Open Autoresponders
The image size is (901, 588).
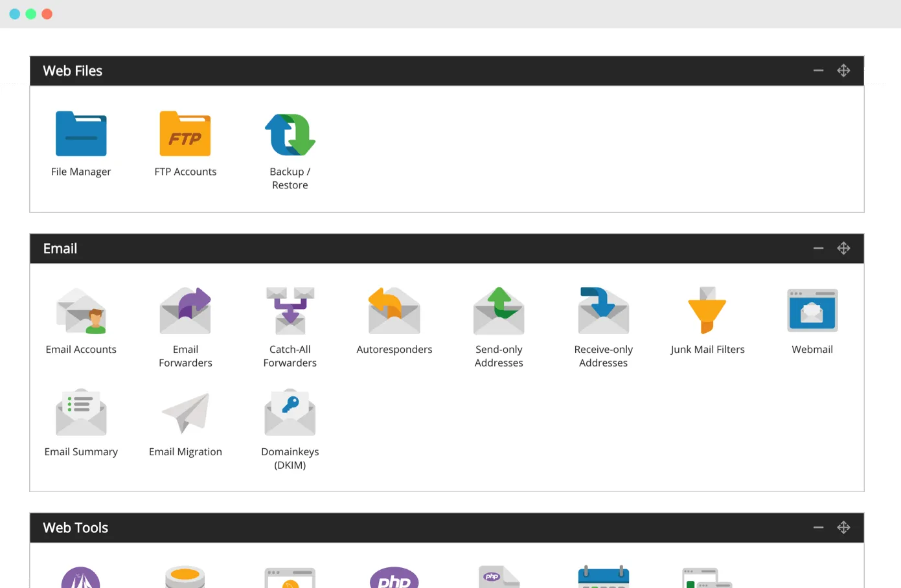click(x=394, y=311)
